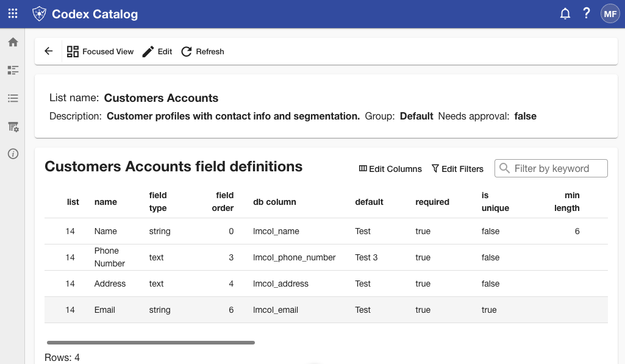
Task: Open Edit Columns
Action: 390,169
